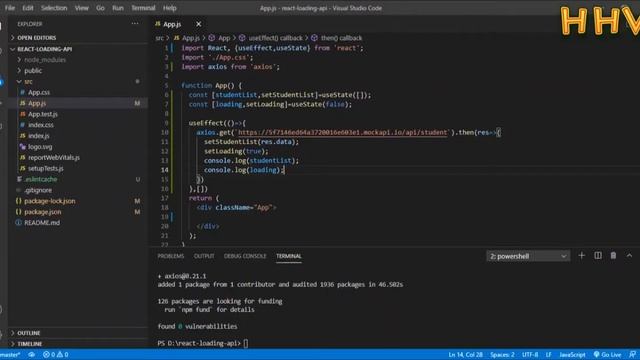Change encoding via UTF-8

[530, 355]
